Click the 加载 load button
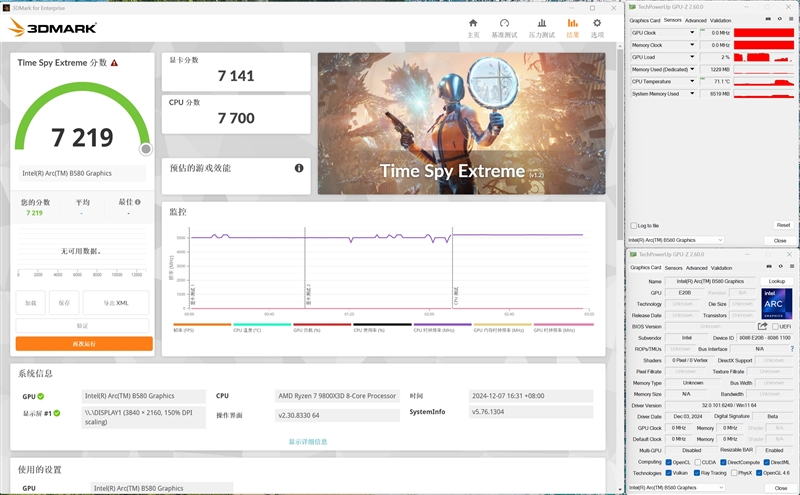The height and width of the screenshot is (495, 800). click(x=31, y=303)
